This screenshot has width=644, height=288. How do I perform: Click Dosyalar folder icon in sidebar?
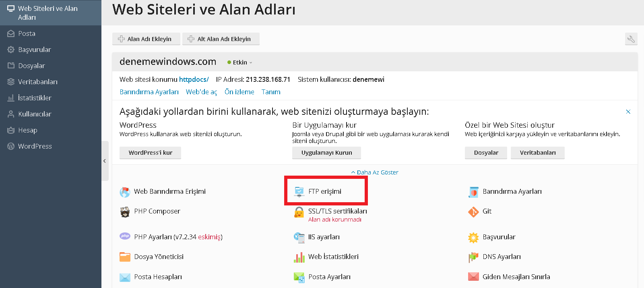11,65
